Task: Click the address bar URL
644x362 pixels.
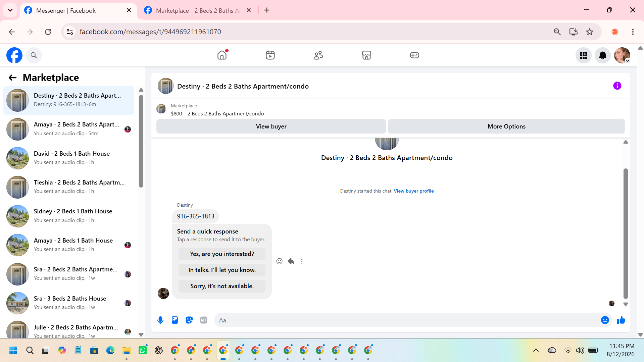Action: pyautogui.click(x=150, y=32)
